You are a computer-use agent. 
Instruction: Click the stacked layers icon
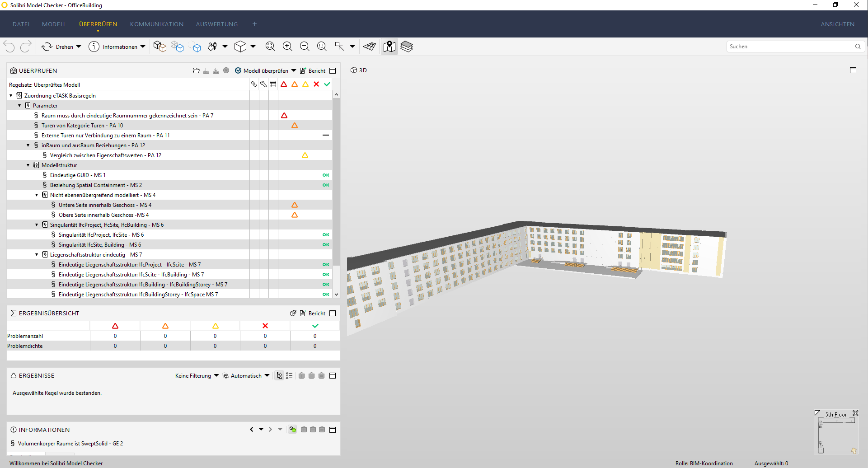tap(407, 47)
